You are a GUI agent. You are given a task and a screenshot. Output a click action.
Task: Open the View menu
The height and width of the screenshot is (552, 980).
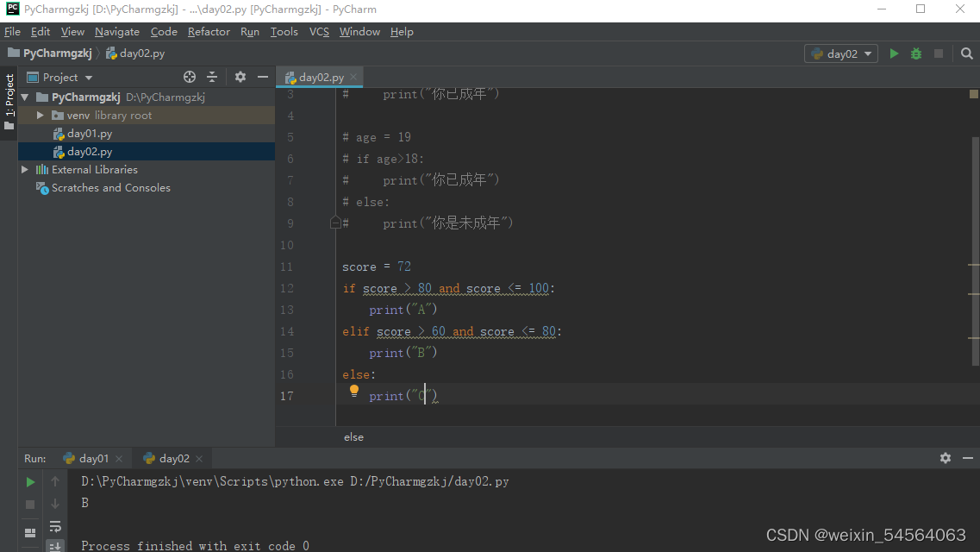click(x=72, y=32)
